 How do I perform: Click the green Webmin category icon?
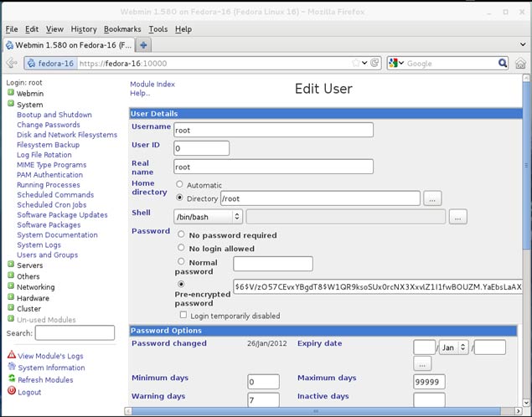11,92
